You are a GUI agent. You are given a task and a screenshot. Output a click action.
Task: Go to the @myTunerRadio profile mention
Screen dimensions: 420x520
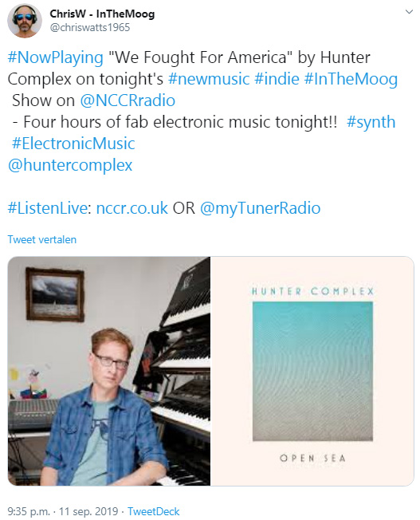261,209
